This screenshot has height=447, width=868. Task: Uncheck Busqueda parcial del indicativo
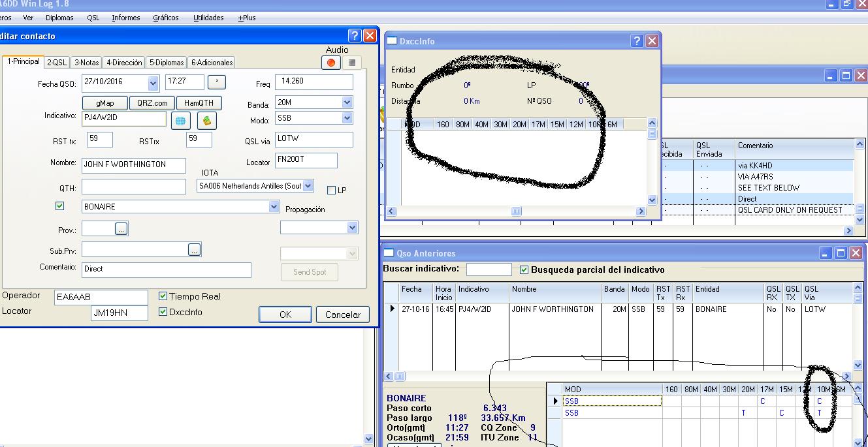click(x=524, y=270)
